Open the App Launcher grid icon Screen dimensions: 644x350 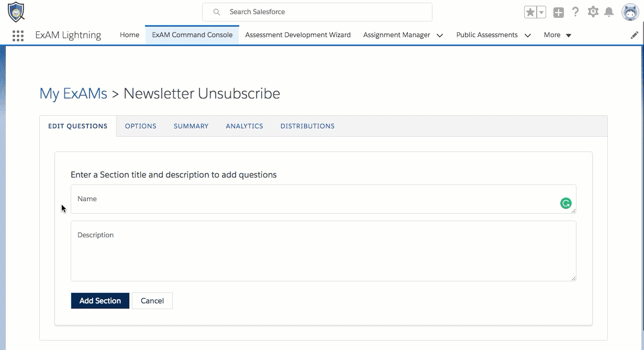pos(18,35)
